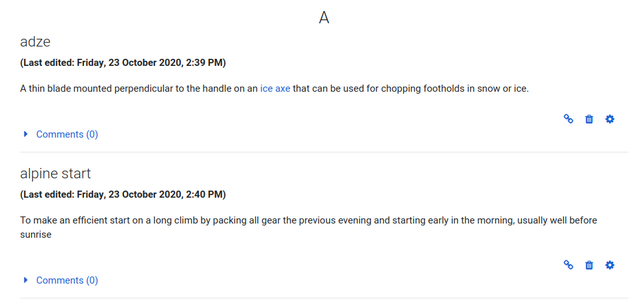Follow the ice axe glossary link
Image resolution: width=644 pixels, height=303 pixels.
[x=275, y=89]
